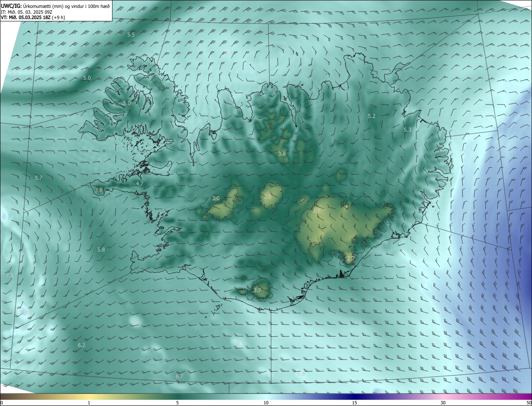Viewport: 532px width, 406px height.
Task: Click the colorbar tick label 15
Action: [355, 403]
